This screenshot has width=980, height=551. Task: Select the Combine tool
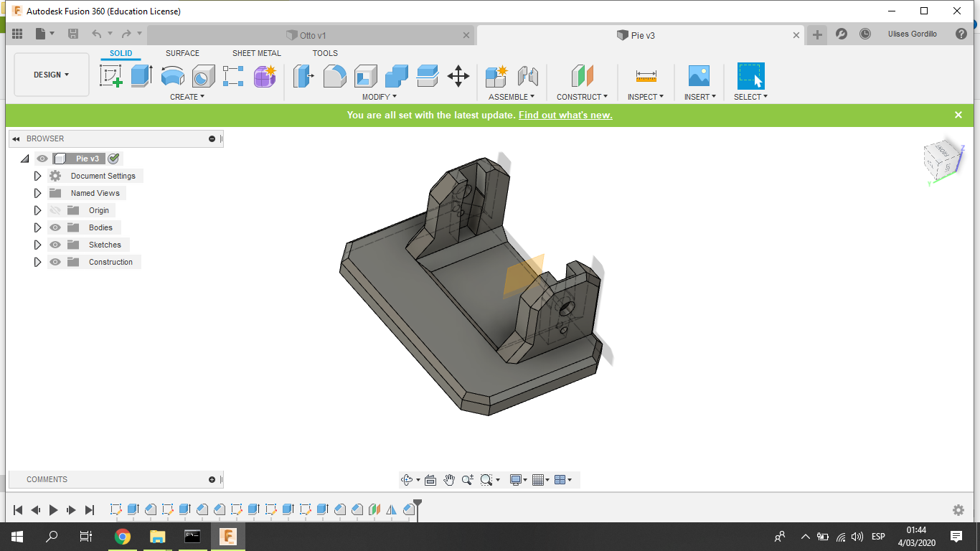(x=397, y=75)
